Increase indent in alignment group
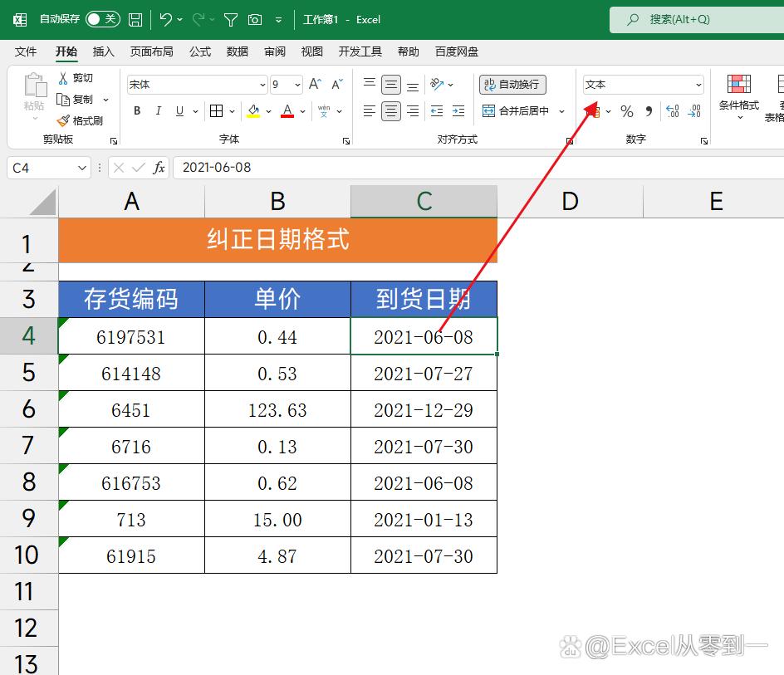 pos(458,111)
